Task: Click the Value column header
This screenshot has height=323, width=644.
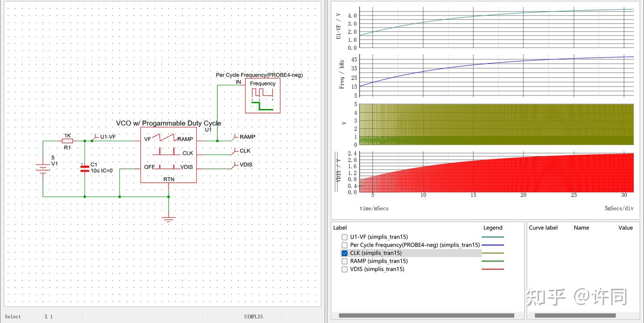Action: click(626, 228)
